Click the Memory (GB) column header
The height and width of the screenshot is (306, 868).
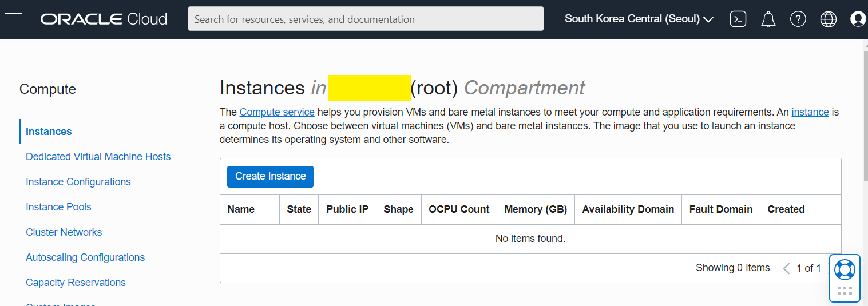point(536,209)
